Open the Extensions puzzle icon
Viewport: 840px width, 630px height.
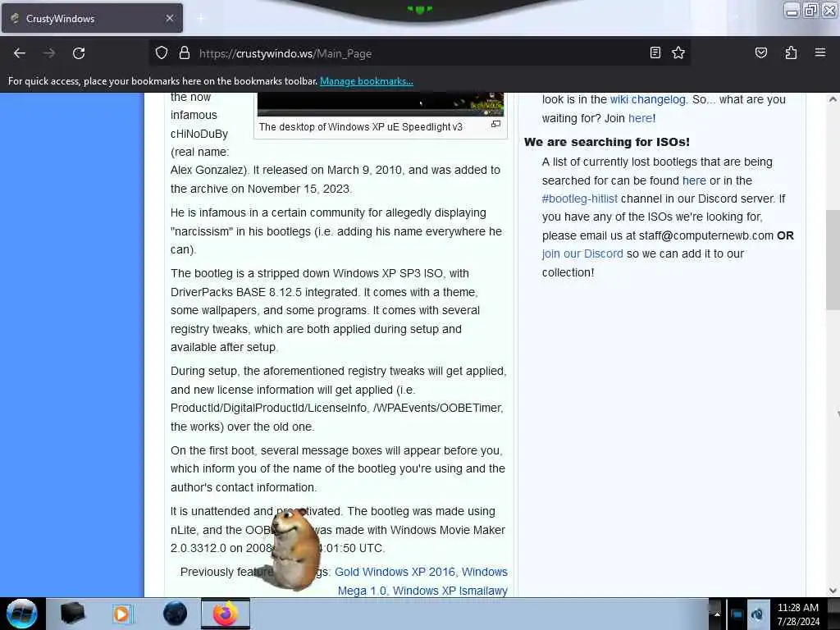point(791,52)
